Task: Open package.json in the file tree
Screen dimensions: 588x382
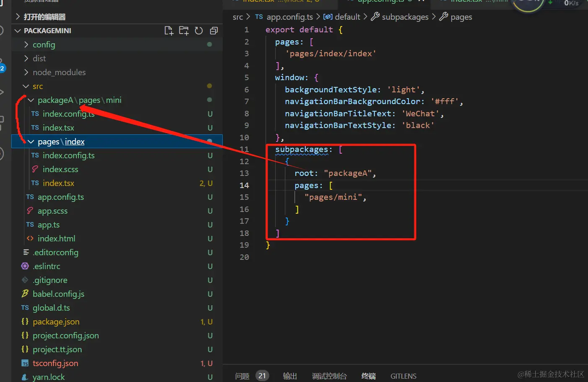Action: pos(56,322)
